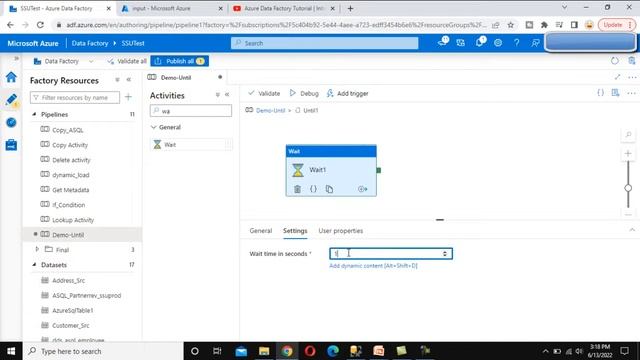Click Add trigger button

point(347,93)
